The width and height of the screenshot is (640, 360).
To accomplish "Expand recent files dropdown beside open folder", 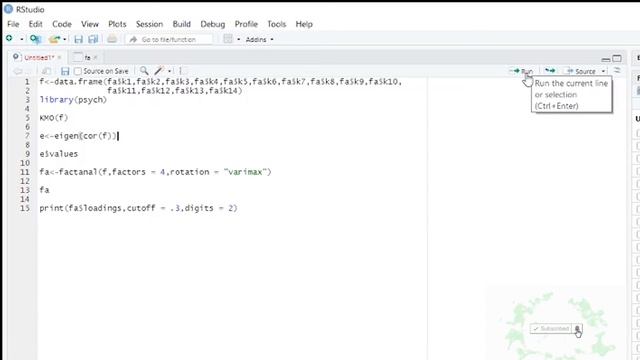I will coord(65,40).
